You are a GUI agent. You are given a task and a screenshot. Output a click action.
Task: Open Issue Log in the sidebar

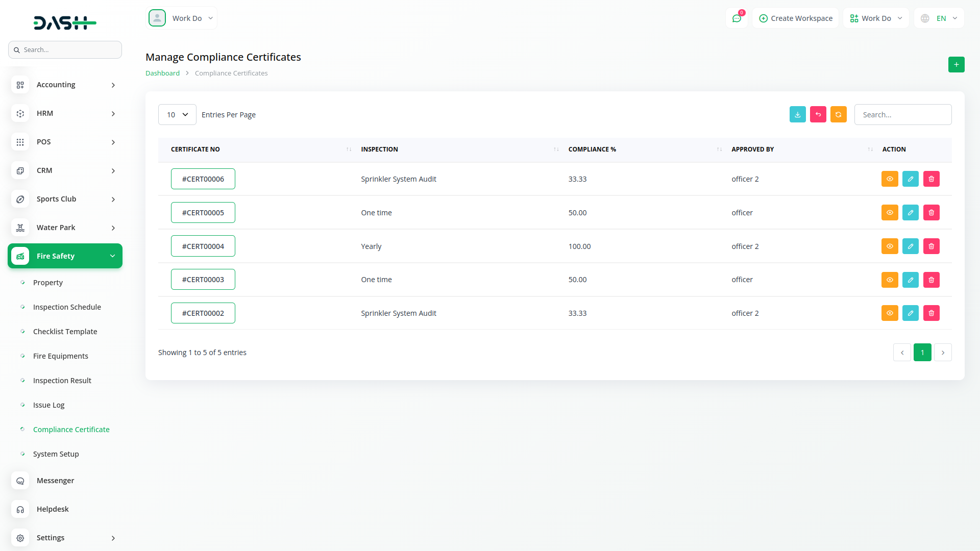click(48, 405)
